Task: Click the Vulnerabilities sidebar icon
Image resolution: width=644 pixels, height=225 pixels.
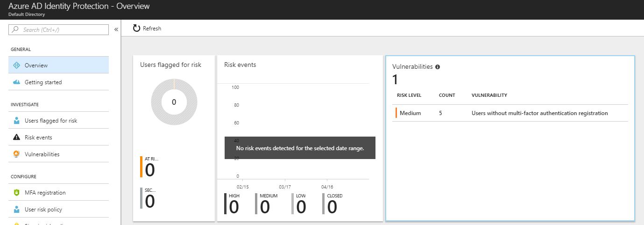Action: click(x=16, y=154)
